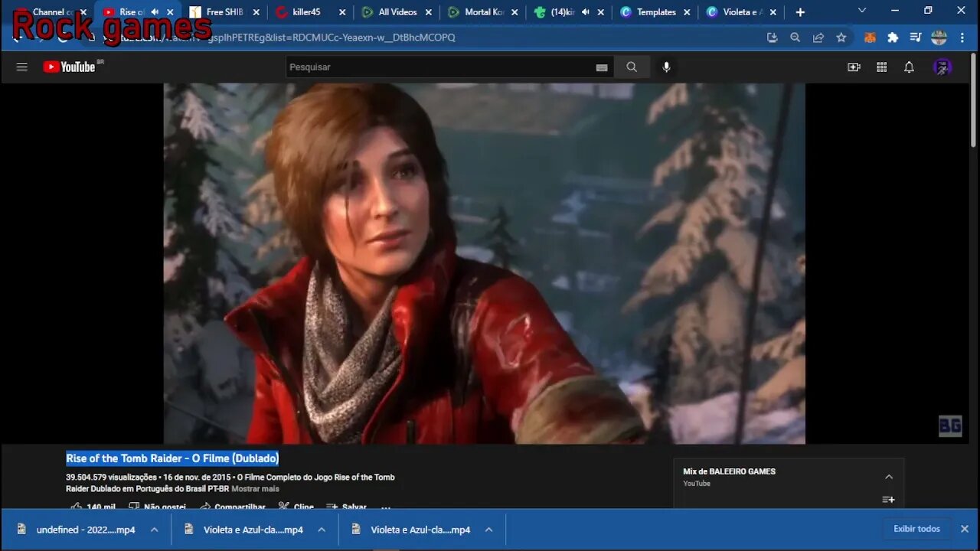Screen dimensions: 980x551
Task: Click the install app icon in address bar
Action: tap(772, 37)
